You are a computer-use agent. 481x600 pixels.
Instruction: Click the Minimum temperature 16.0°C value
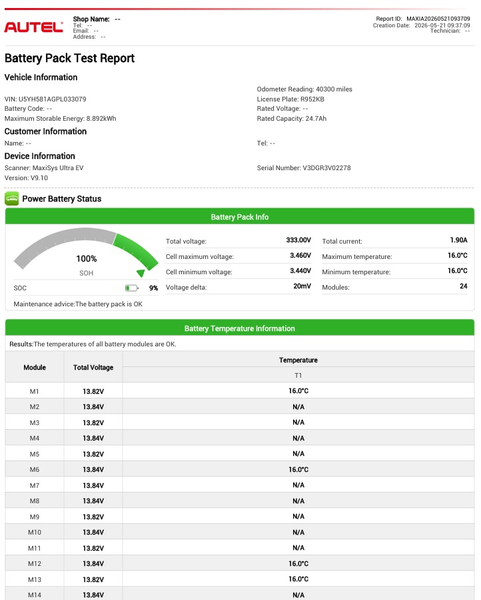458,271
